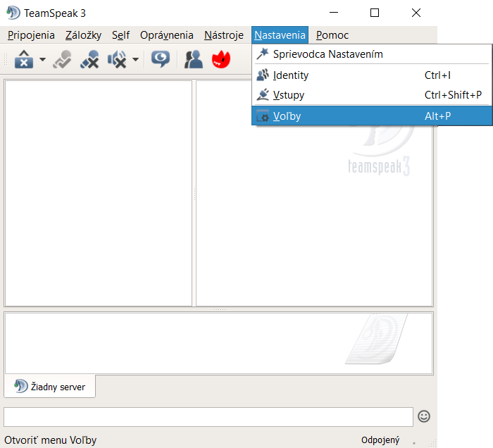Open the Self menu
Viewport: 493px width, 448px height.
click(x=120, y=35)
